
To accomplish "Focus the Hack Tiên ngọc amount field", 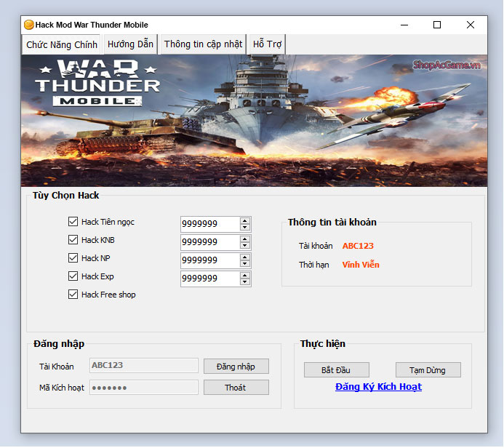I will tap(210, 224).
